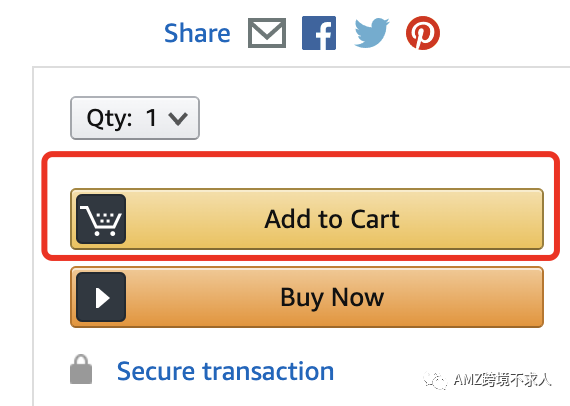Share this item on Facebook

(319, 33)
